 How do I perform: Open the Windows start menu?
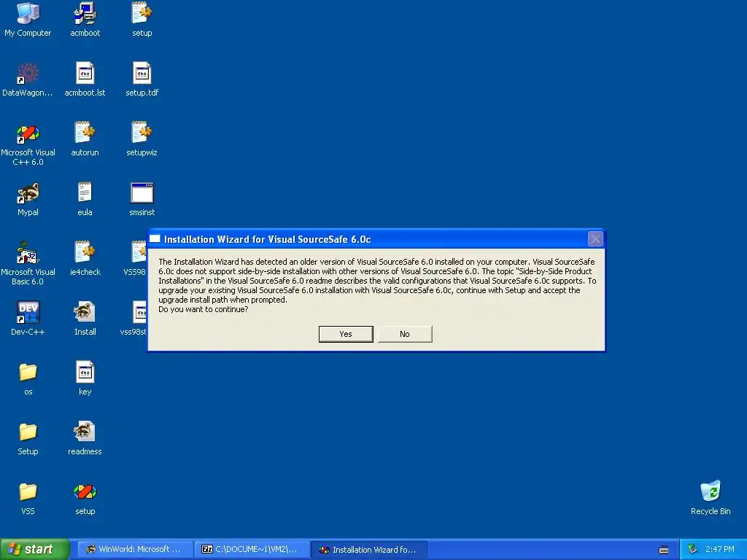34,549
